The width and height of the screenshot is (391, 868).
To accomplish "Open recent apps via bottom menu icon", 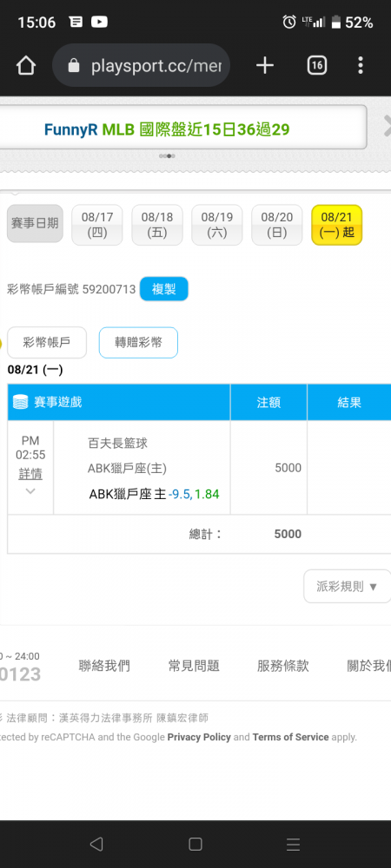I will point(293,844).
